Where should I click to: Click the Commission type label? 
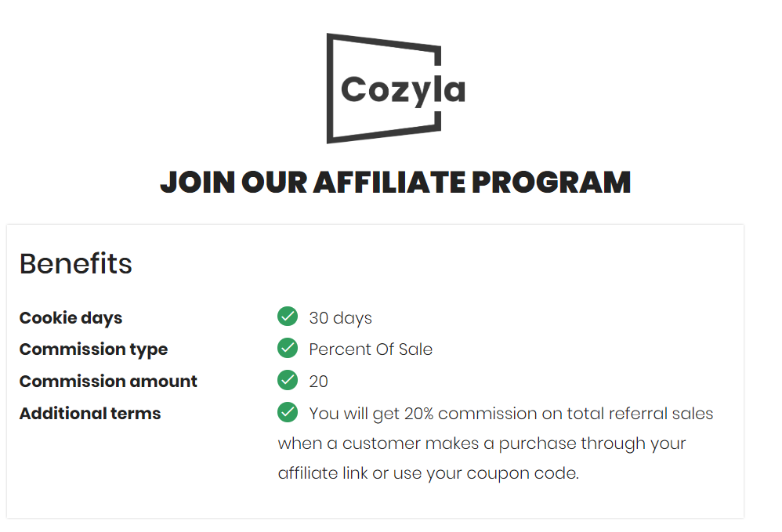[94, 349]
